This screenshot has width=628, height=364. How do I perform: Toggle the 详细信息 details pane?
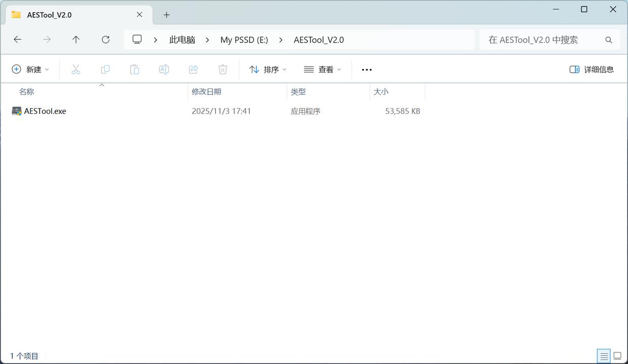(592, 69)
